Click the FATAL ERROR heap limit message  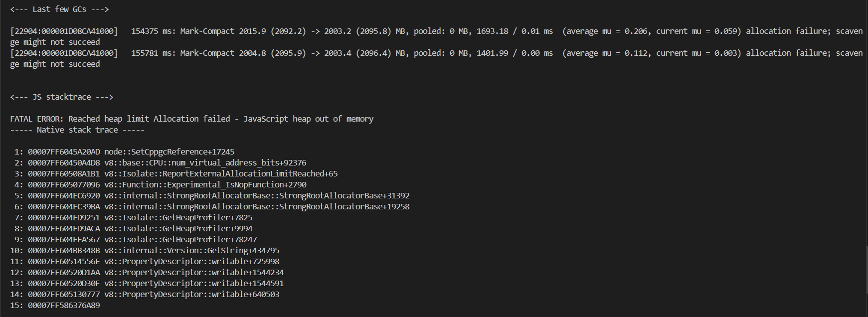pyautogui.click(x=191, y=119)
